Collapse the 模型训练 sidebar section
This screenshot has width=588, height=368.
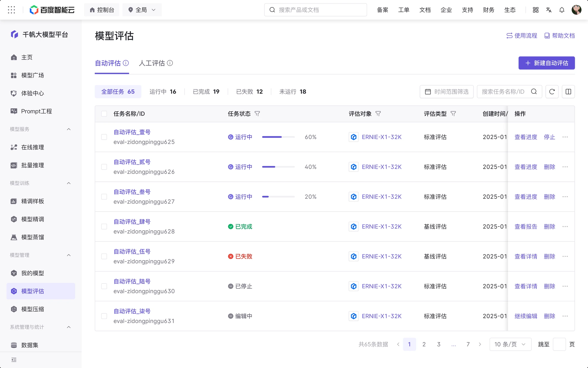(x=69, y=183)
